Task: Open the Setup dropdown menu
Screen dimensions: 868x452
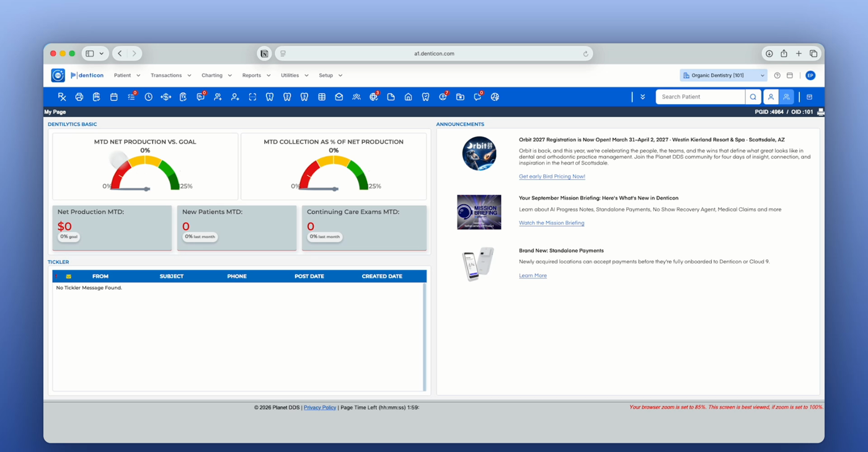Action: (330, 76)
